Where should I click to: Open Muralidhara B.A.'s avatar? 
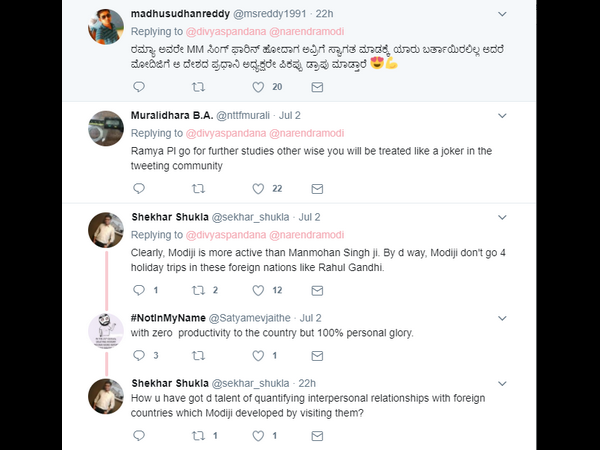point(106,127)
